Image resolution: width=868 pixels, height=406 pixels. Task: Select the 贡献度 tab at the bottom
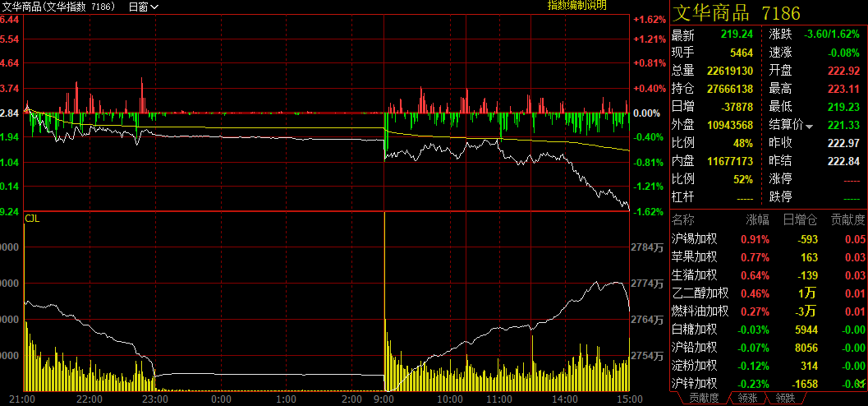(704, 399)
